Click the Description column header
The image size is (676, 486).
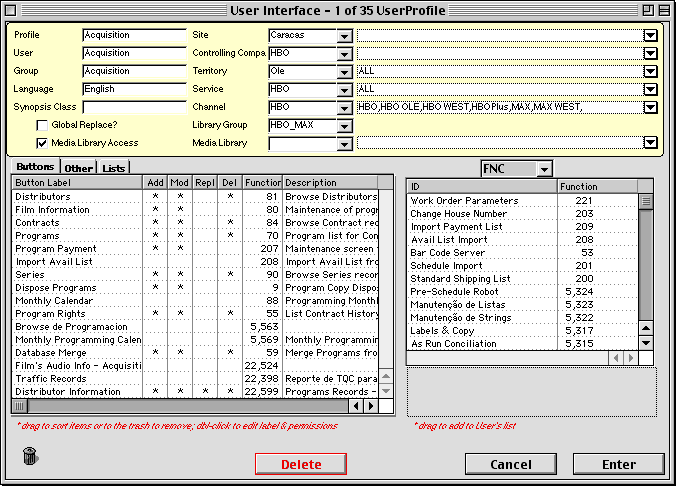pyautogui.click(x=331, y=182)
